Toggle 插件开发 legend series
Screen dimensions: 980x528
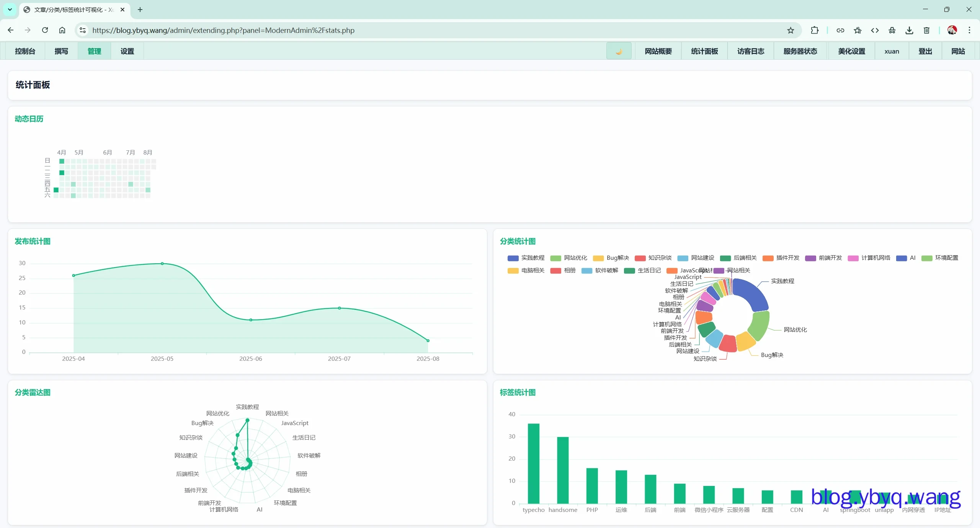point(781,258)
